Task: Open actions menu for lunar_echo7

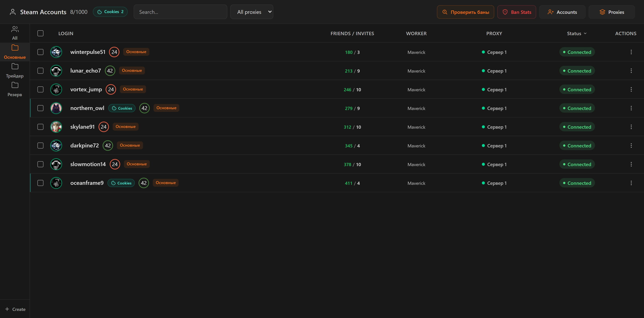Action: [631, 71]
